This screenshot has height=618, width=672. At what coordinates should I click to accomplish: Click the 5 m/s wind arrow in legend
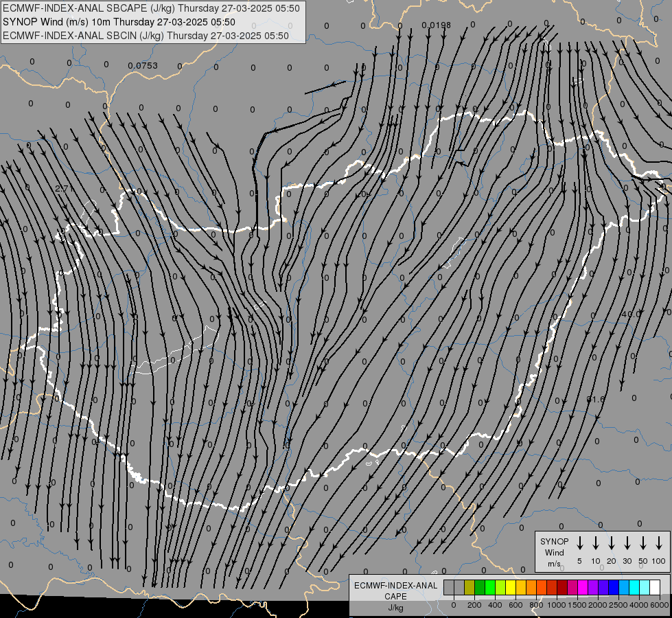point(579,543)
